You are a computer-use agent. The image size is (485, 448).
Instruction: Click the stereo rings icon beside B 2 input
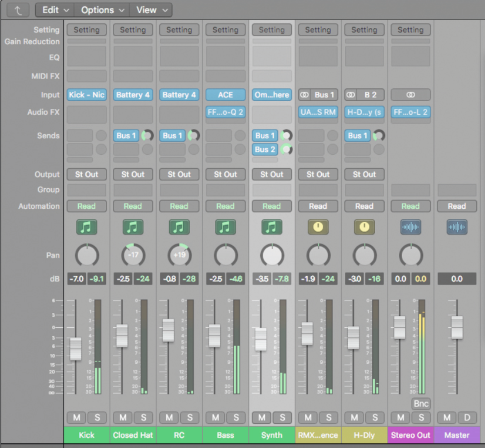click(x=351, y=95)
